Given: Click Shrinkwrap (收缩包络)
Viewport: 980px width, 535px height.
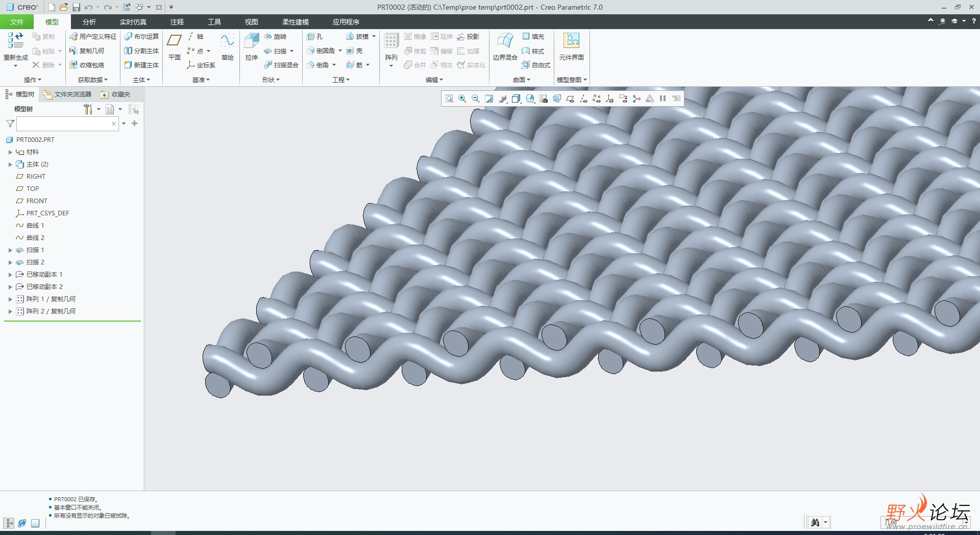Looking at the screenshot, I should click(87, 65).
